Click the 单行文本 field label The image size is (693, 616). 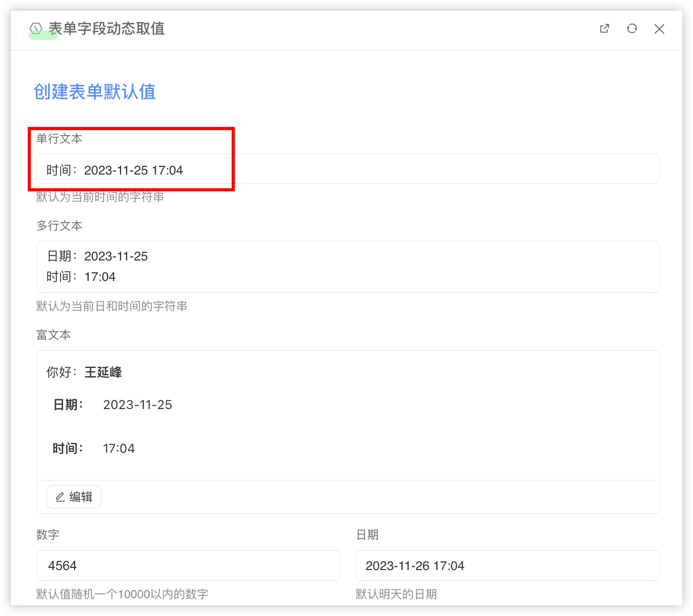(x=59, y=139)
